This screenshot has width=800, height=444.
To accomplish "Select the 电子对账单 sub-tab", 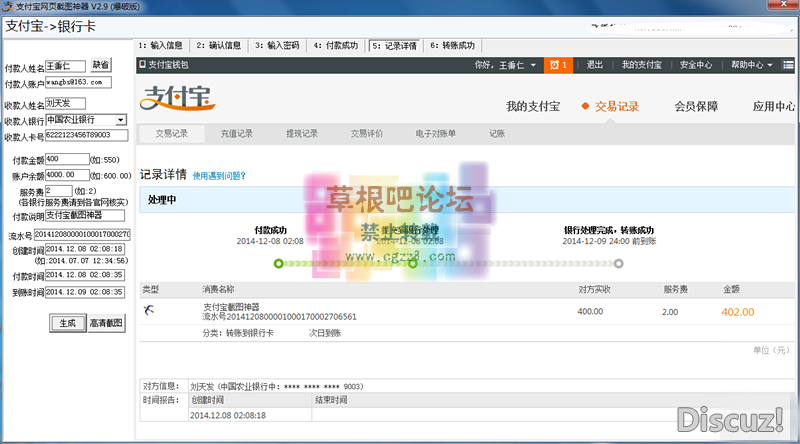I will (x=435, y=134).
